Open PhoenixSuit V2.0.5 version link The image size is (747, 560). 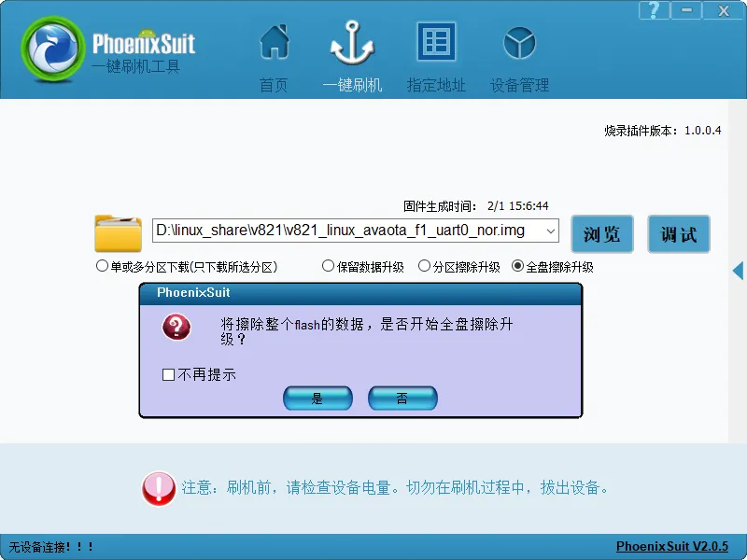[672, 546]
